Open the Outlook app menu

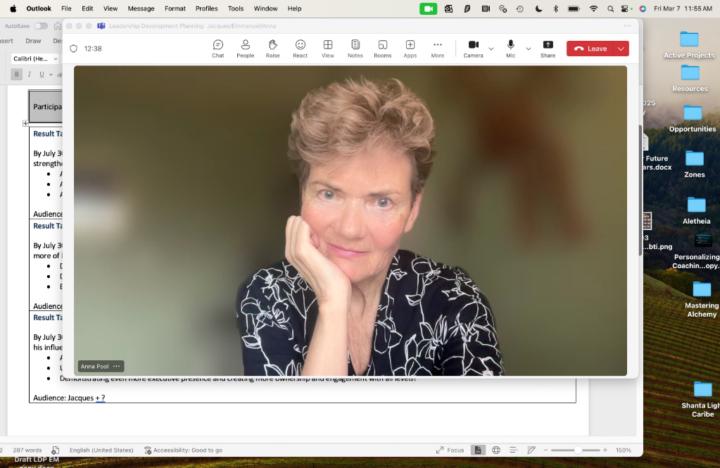coord(39,8)
